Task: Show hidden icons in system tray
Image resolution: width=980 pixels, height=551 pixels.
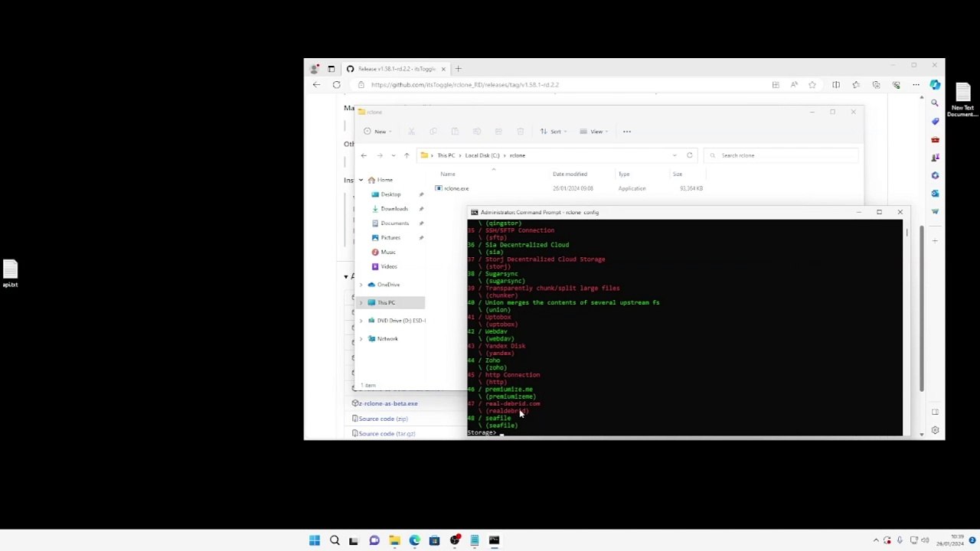Action: 876,541
